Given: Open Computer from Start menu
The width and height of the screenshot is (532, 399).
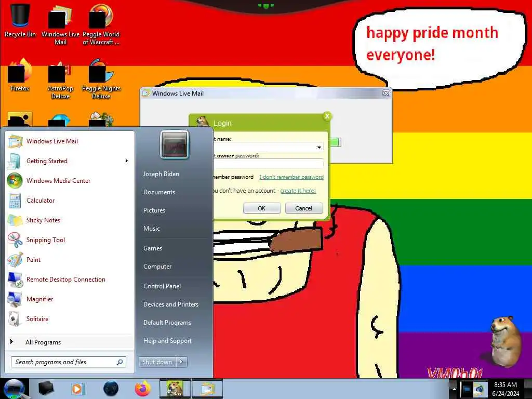Looking at the screenshot, I should tap(157, 267).
